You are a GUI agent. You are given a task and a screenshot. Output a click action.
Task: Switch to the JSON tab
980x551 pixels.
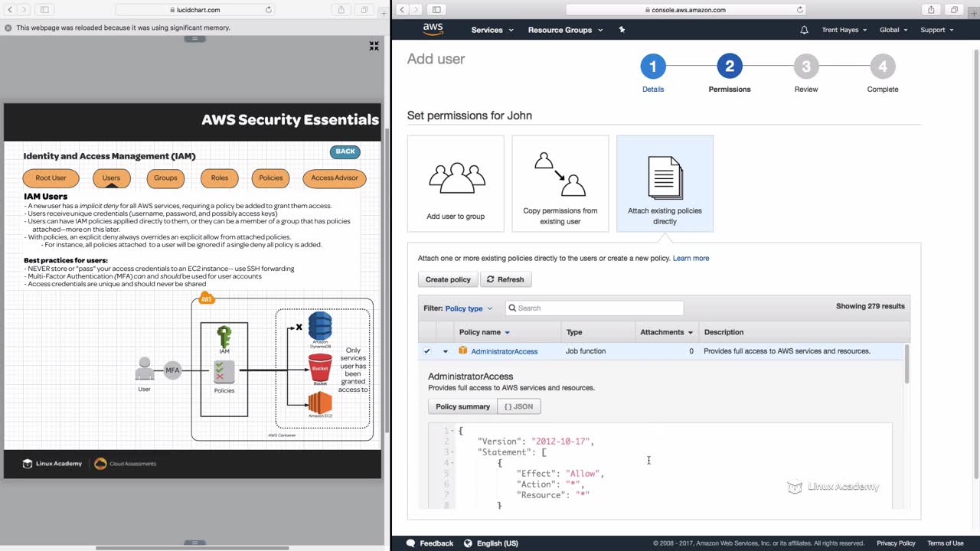[519, 406]
